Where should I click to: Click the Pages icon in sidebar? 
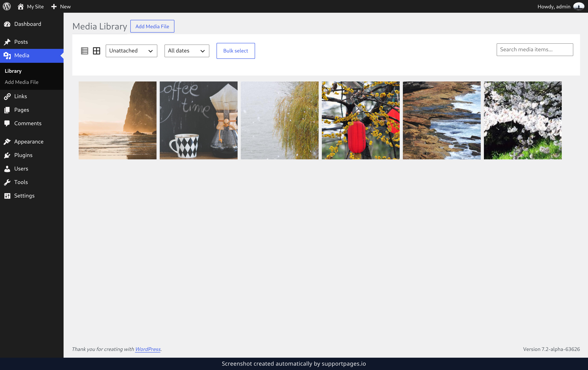7,110
